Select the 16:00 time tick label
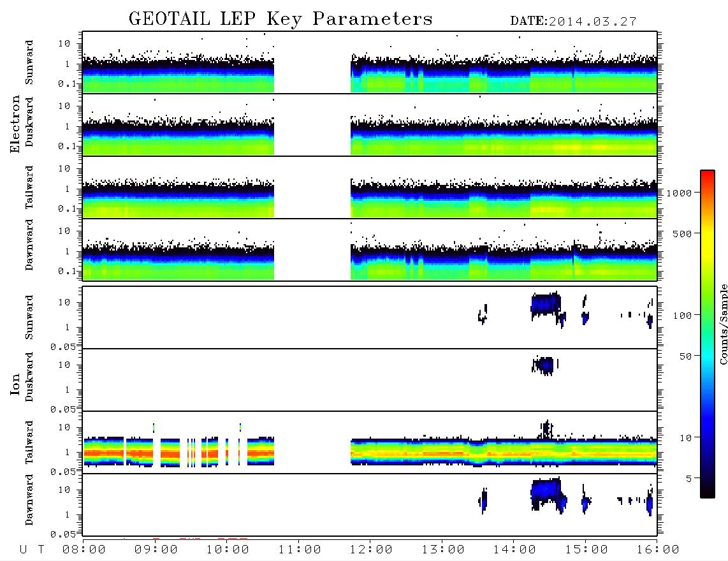The image size is (728, 561). [x=658, y=550]
